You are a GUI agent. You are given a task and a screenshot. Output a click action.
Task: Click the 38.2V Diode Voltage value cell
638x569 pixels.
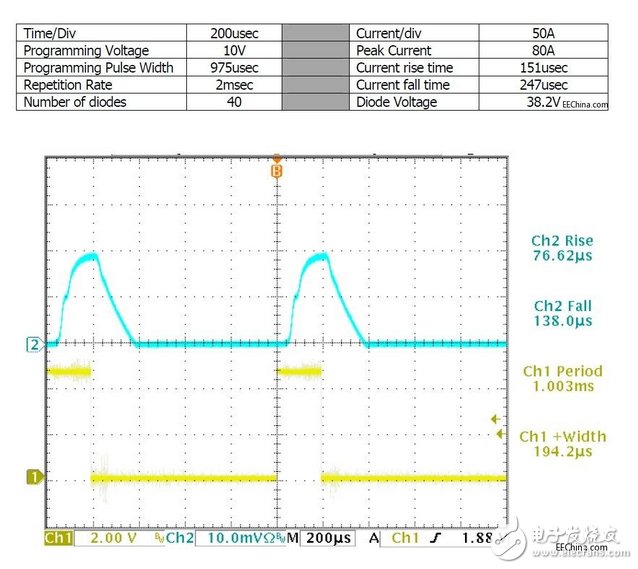click(x=544, y=102)
